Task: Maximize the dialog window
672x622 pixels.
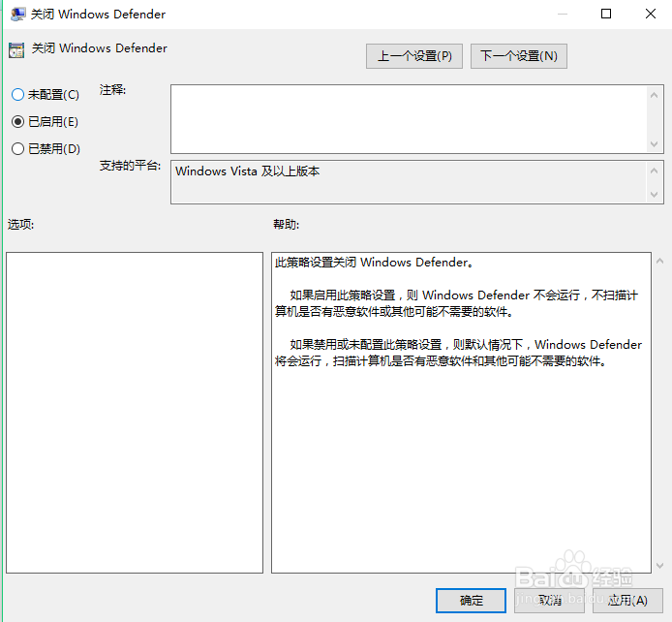Action: point(606,14)
